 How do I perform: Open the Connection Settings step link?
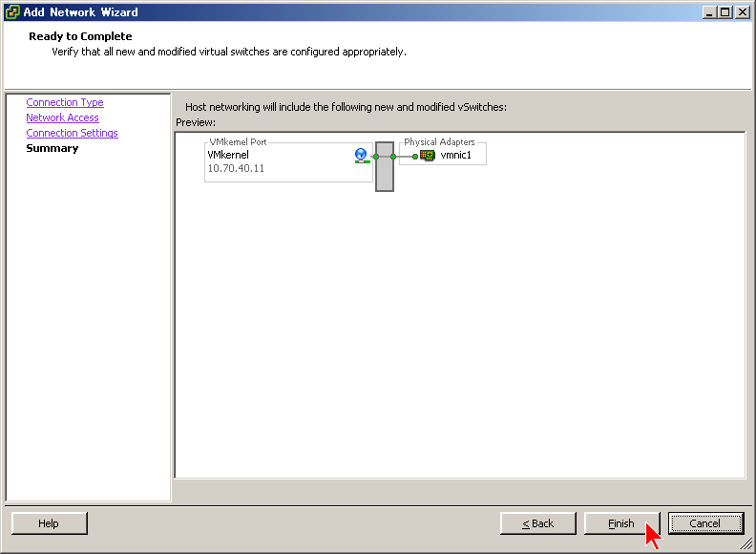tap(72, 133)
